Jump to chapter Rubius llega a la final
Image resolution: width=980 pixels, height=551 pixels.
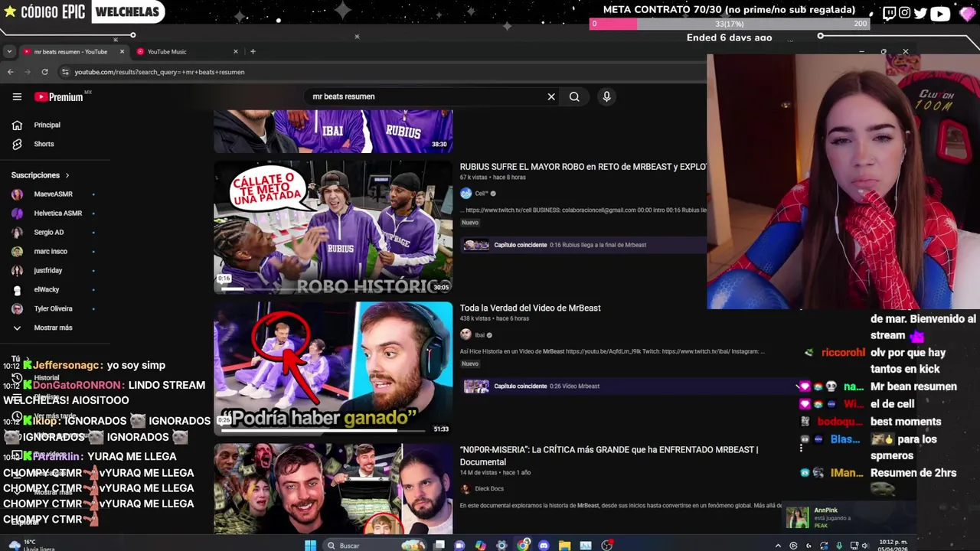point(583,245)
